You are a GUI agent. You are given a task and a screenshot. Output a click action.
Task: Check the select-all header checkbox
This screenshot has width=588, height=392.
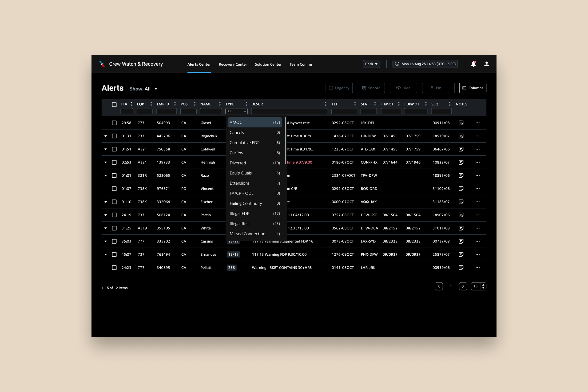coord(114,104)
